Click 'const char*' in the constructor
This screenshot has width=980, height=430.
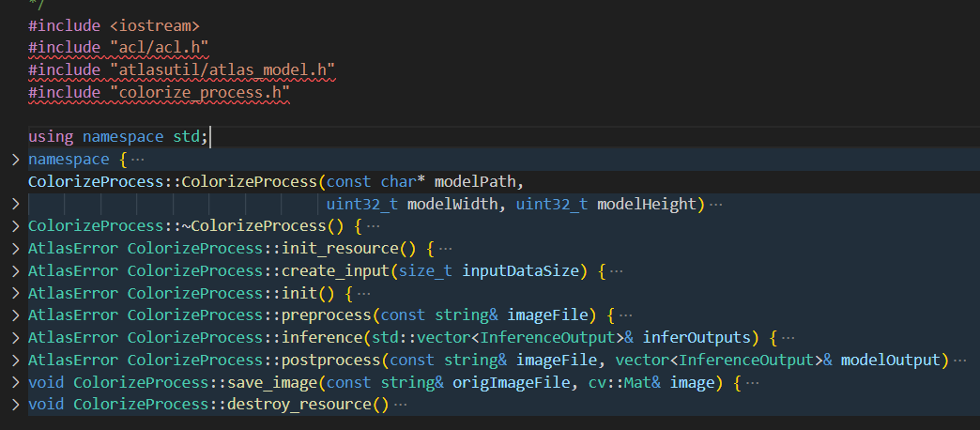tap(375, 182)
